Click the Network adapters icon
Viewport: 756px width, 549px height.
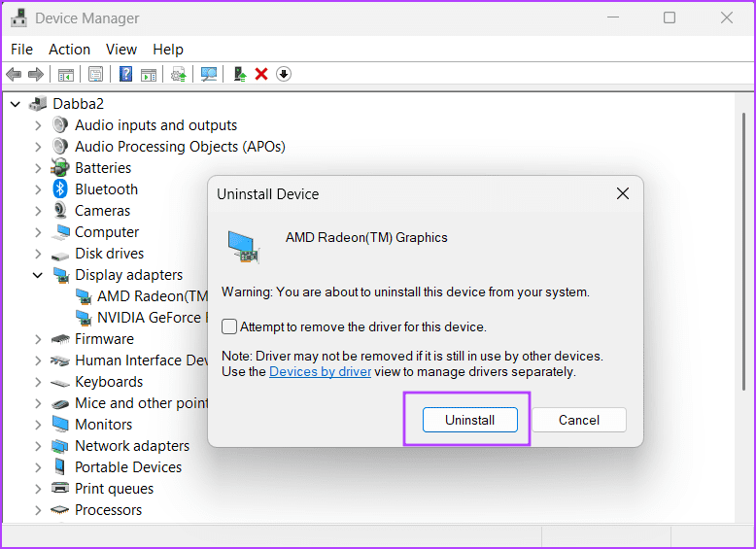tap(60, 446)
